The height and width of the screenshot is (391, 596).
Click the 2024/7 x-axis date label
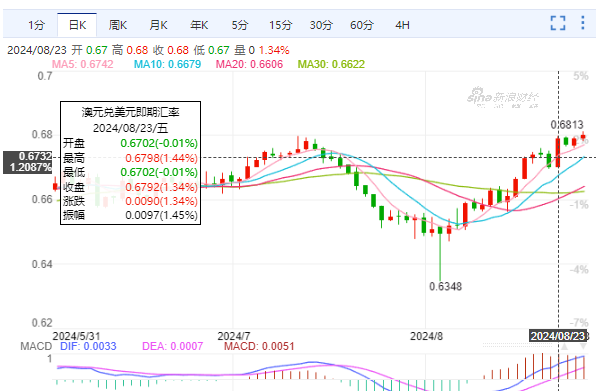[x=233, y=336]
